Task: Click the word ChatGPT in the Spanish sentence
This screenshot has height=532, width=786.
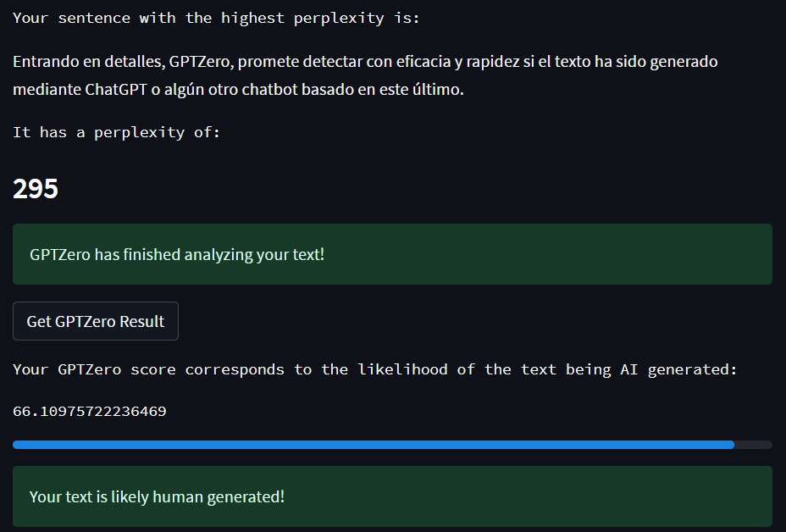Action: (116, 89)
